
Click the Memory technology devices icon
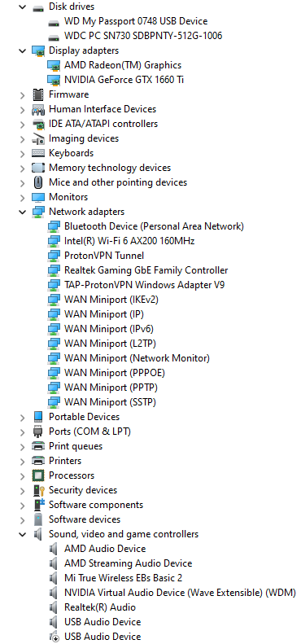pos(38,168)
